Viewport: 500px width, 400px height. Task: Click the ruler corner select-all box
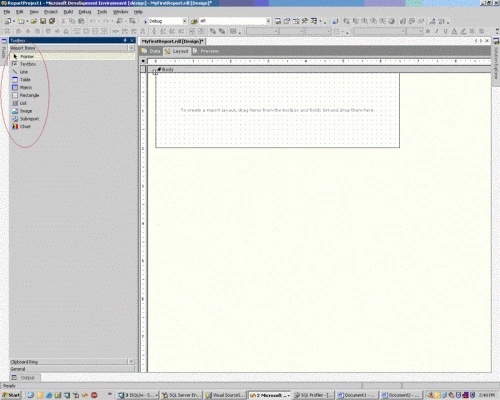[x=143, y=61]
